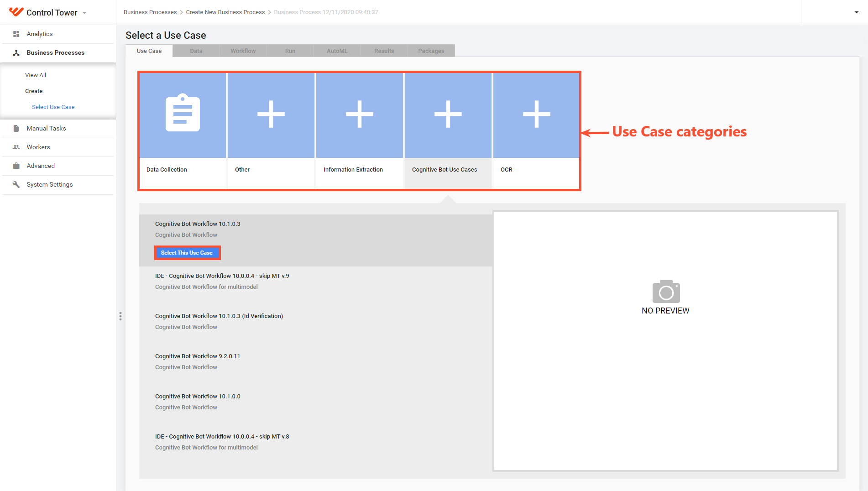Click Create New Business Process breadcrumb
Viewport: 868px width, 491px height.
coord(225,12)
